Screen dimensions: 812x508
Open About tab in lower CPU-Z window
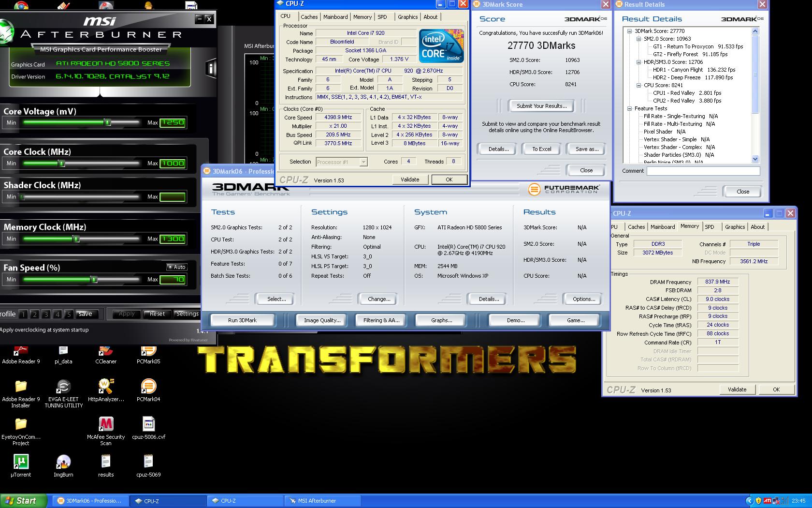[x=757, y=227]
